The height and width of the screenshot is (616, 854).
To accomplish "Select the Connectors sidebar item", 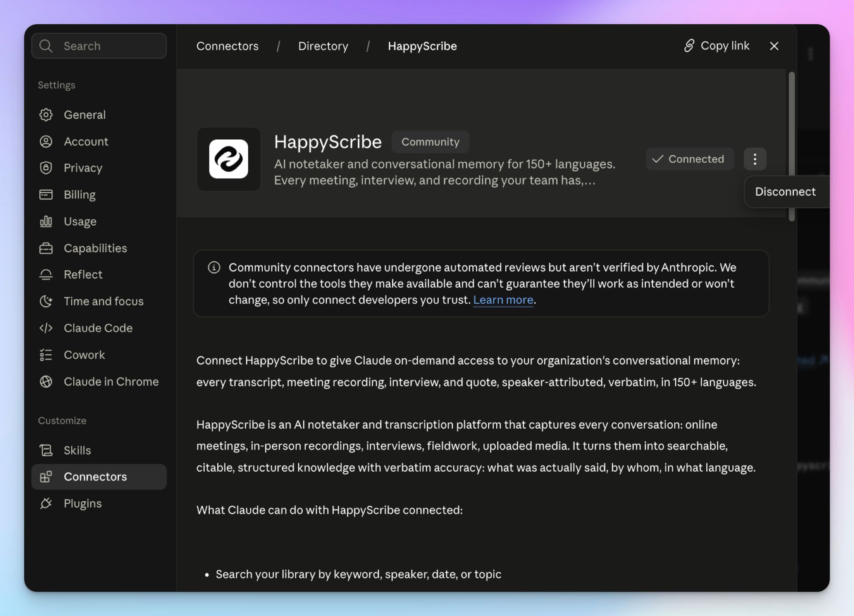I will pyautogui.click(x=99, y=477).
